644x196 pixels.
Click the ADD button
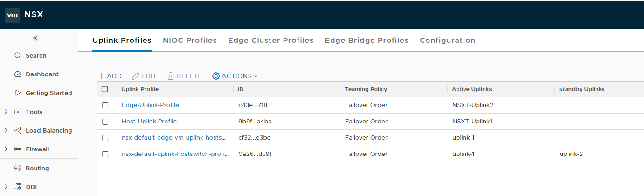pos(110,76)
